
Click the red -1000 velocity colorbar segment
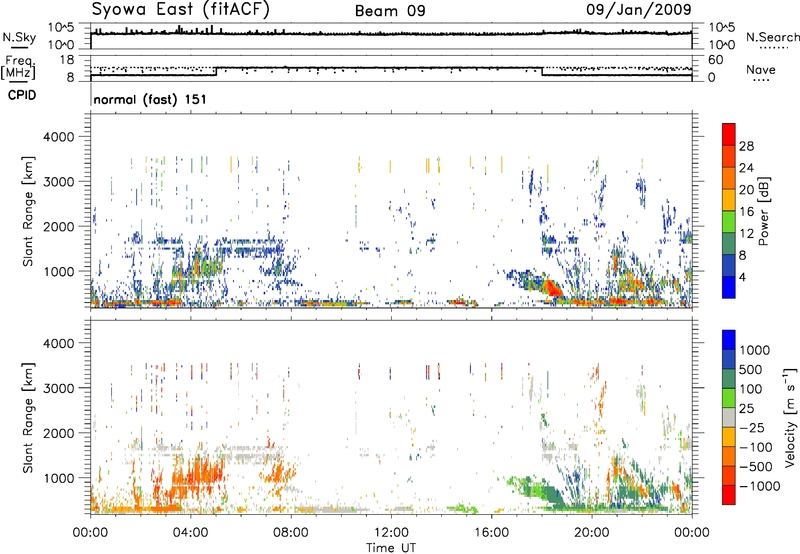(x=729, y=495)
